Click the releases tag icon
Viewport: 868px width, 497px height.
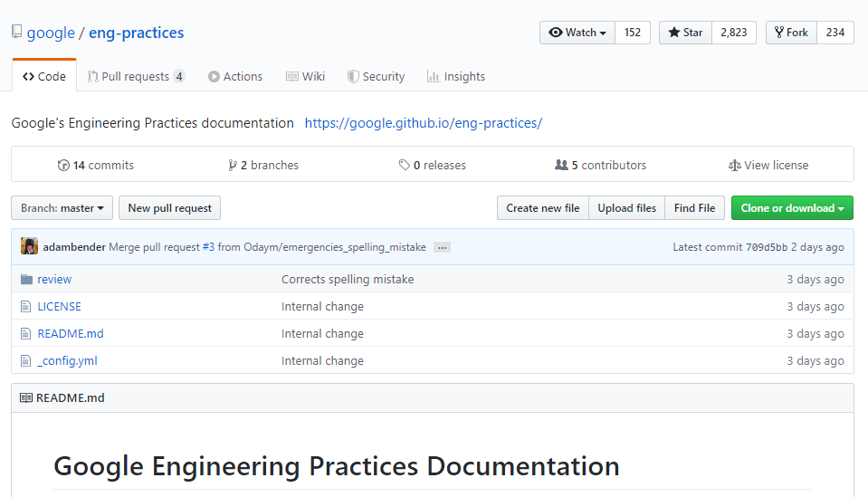click(x=404, y=166)
